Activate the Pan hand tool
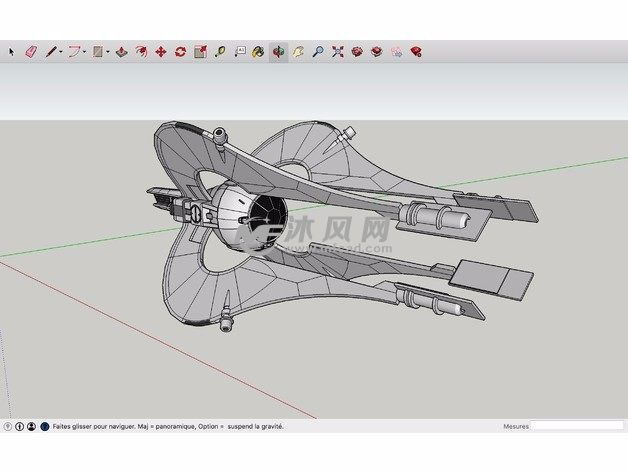The width and height of the screenshot is (628, 472). pyautogui.click(x=298, y=51)
